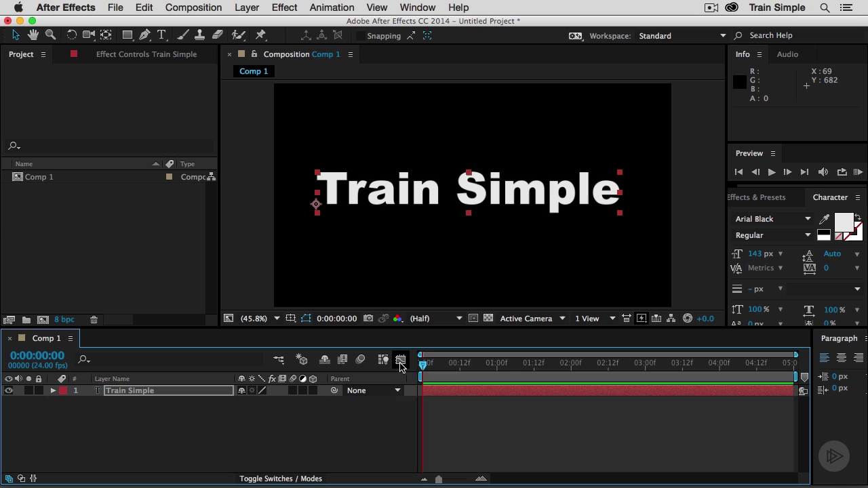Open the Composition menu

click(x=193, y=7)
